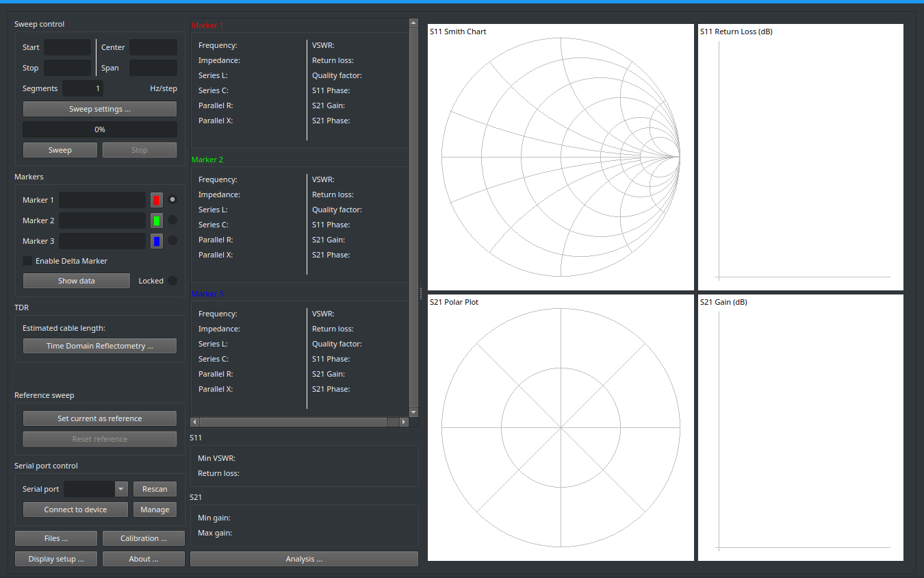Open the red Marker 1 color picker
Viewport: 924px width, 578px height.
tap(157, 200)
